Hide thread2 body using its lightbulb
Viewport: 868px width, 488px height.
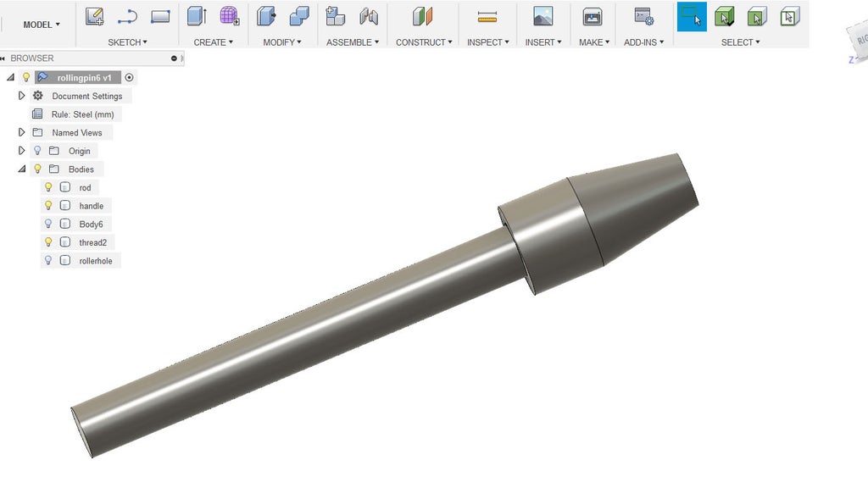point(48,242)
